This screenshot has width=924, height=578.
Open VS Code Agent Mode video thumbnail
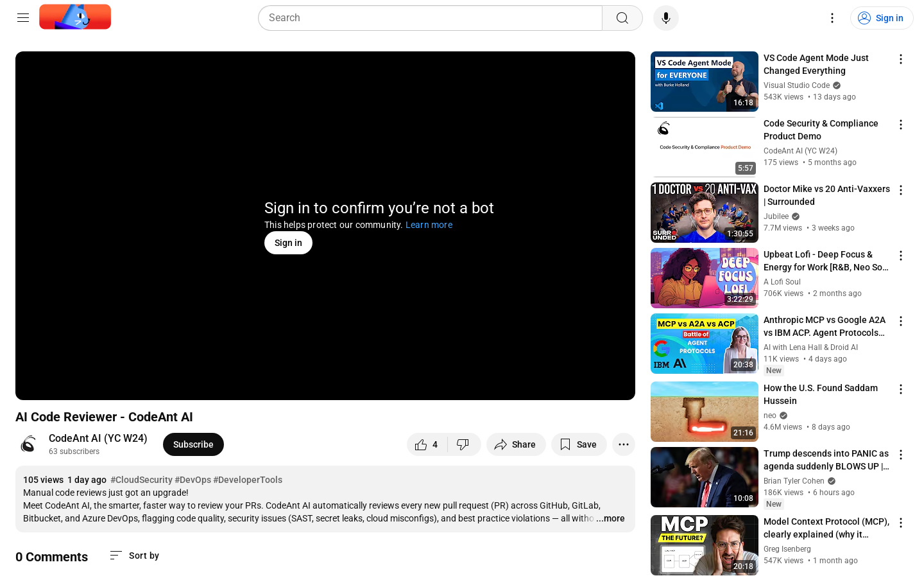point(705,82)
